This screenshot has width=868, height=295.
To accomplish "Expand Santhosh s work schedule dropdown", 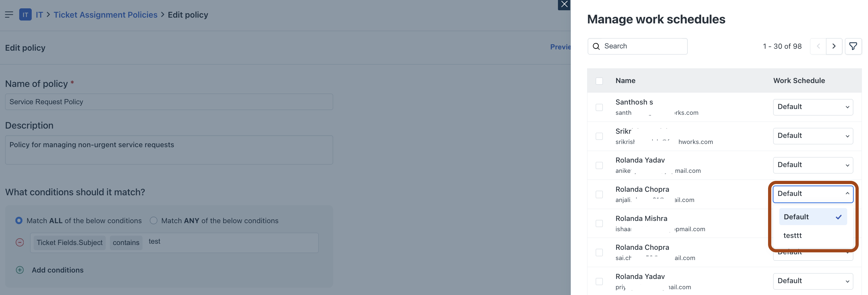I will 813,107.
